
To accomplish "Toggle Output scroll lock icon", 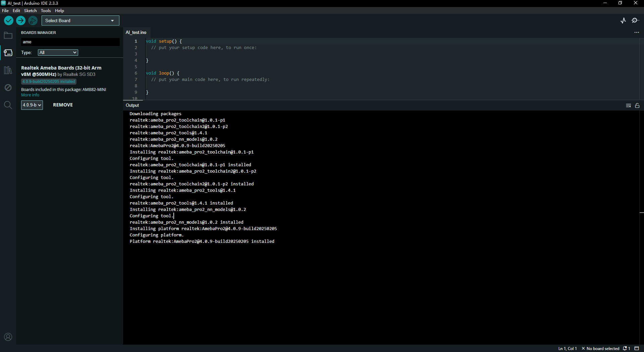I will [637, 105].
